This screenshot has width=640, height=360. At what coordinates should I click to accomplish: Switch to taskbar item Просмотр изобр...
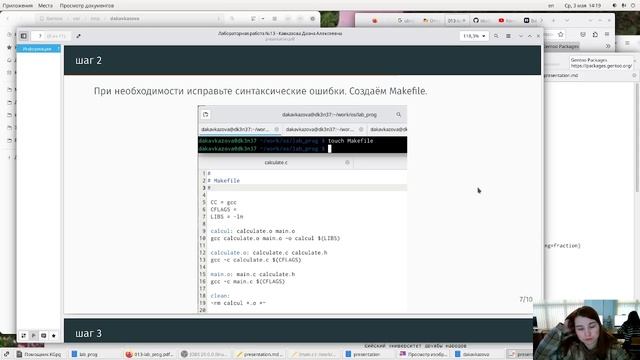[423, 354]
